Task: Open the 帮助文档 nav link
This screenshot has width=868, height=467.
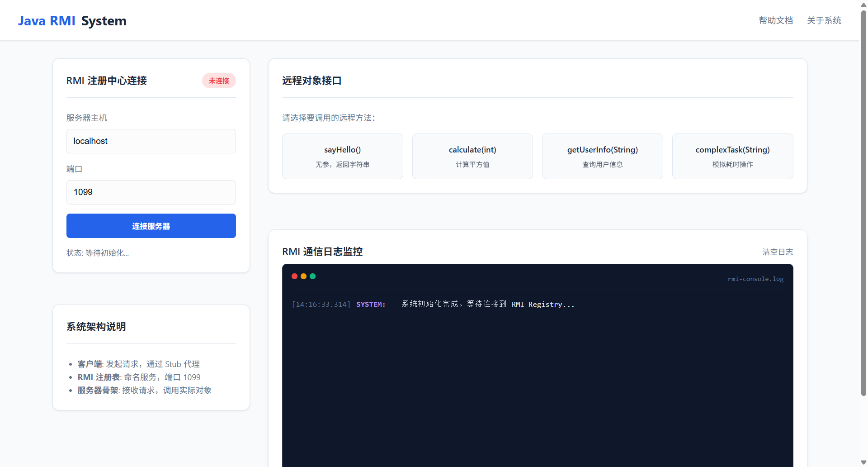Action: tap(776, 20)
